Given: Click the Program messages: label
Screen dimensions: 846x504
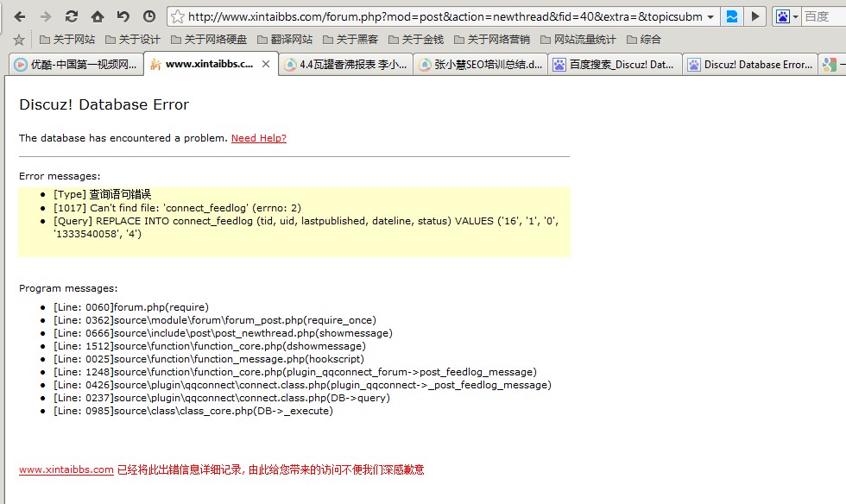Looking at the screenshot, I should [68, 288].
